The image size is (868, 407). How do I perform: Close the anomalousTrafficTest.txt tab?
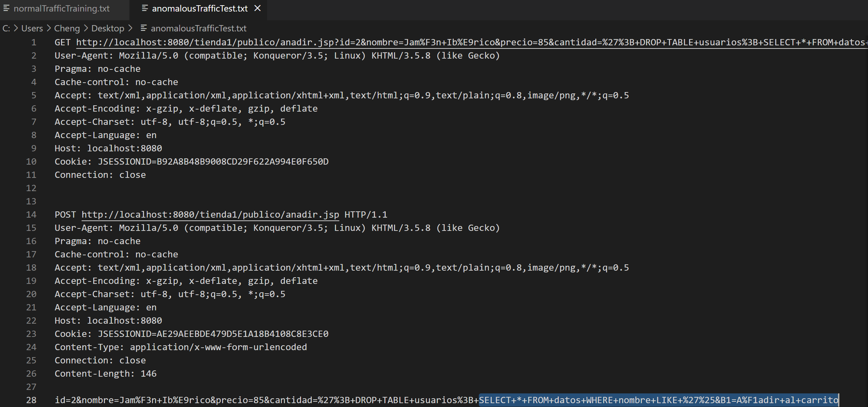(x=257, y=8)
